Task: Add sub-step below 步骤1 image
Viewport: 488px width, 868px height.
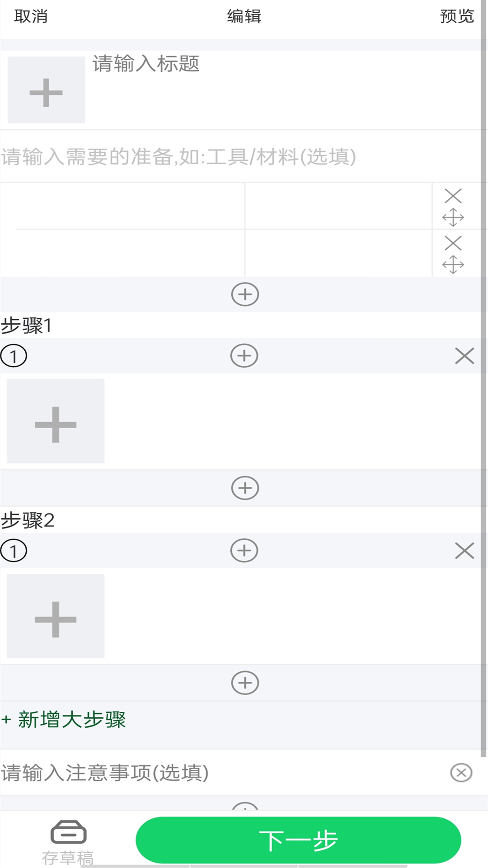Action: 245,488
